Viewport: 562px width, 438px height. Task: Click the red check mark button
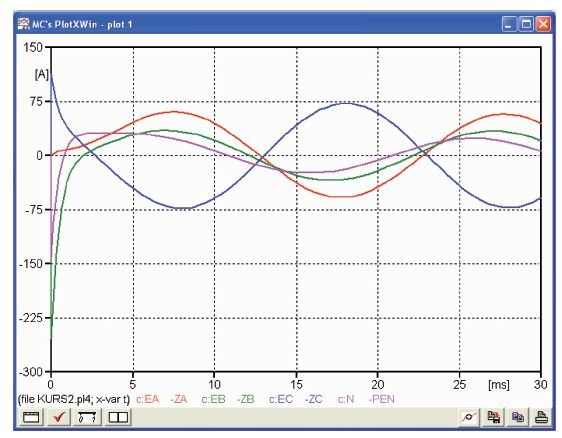[x=59, y=417]
